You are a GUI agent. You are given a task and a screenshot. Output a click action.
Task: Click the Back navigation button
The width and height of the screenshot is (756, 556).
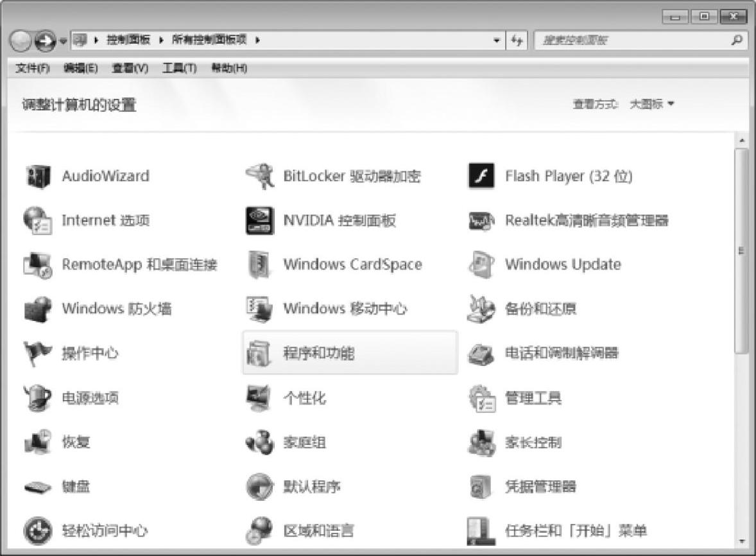pos(21,41)
